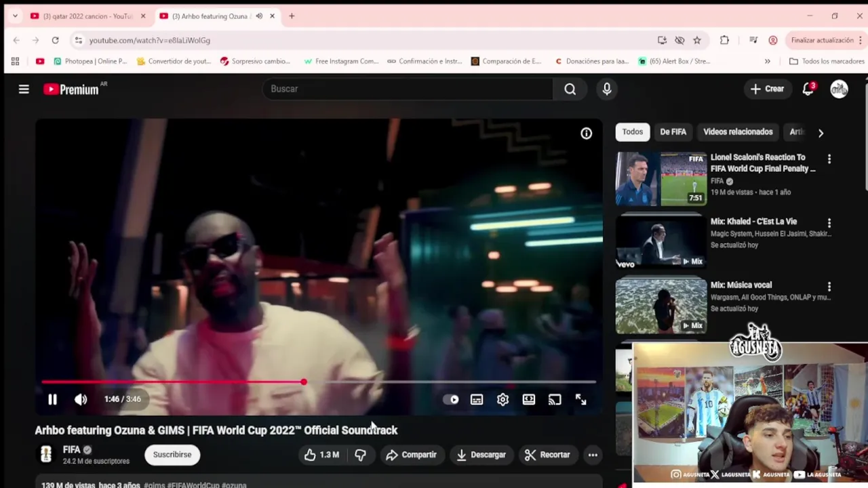The image size is (868, 488).
Task: Select the De FIFA filter chip
Action: [673, 132]
